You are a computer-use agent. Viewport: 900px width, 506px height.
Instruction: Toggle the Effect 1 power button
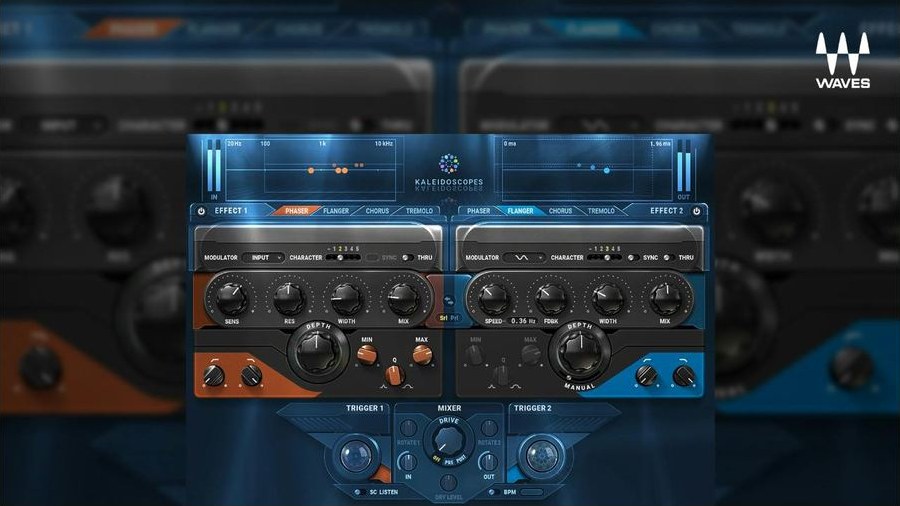[201, 211]
